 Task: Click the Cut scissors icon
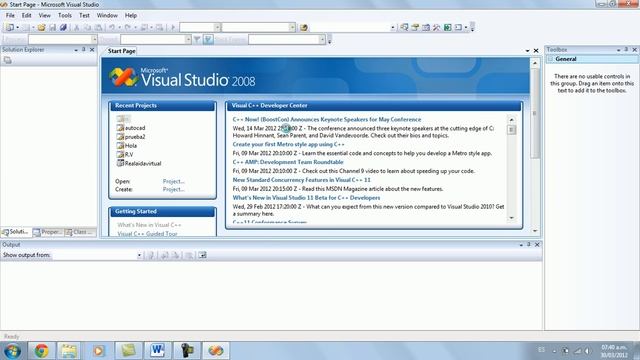pyautogui.click(x=76, y=27)
